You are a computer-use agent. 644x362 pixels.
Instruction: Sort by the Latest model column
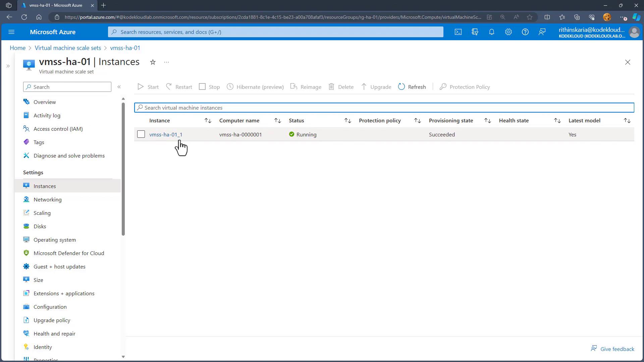pos(627,121)
